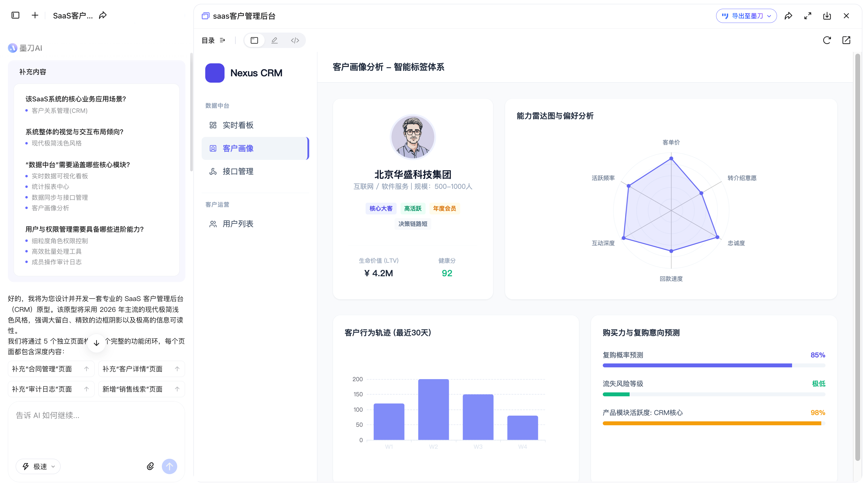Select 接口管理 in sidebar menu
Image resolution: width=868 pixels, height=488 pixels.
pos(238,171)
